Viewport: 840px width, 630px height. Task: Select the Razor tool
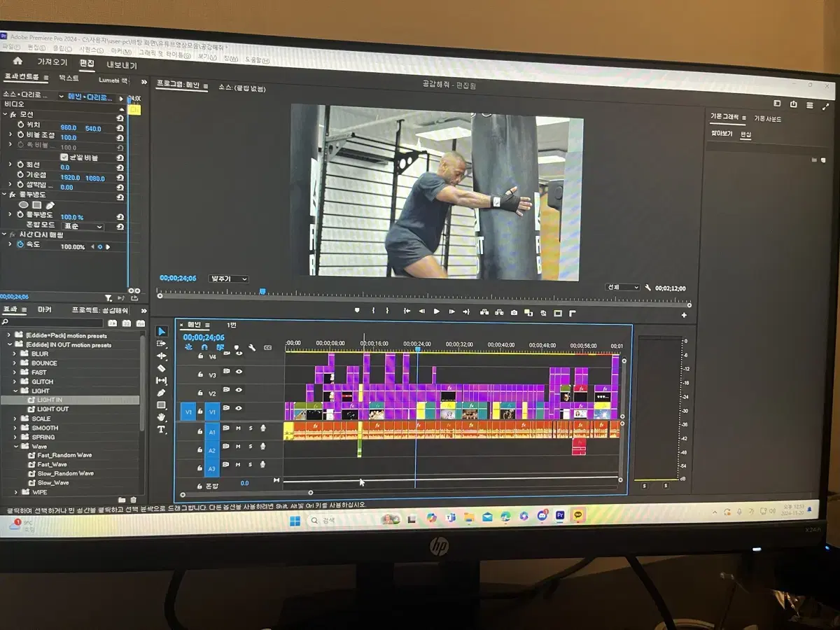pos(162,368)
